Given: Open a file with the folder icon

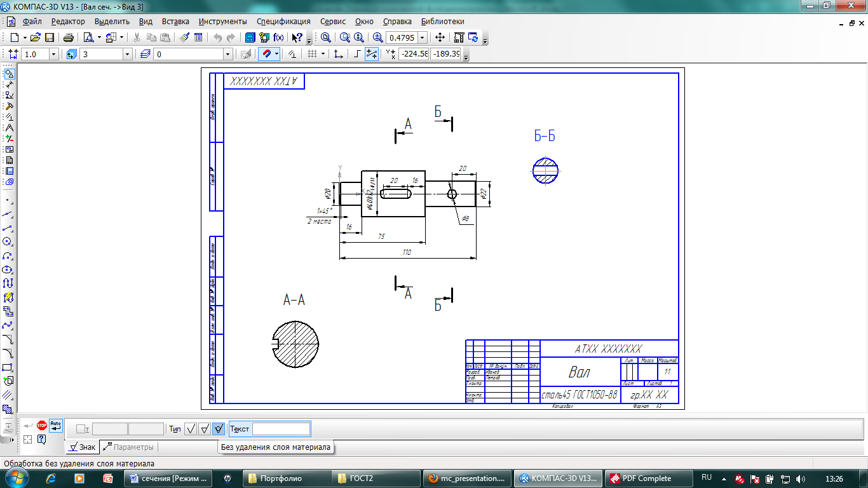Looking at the screenshot, I should pyautogui.click(x=36, y=37).
